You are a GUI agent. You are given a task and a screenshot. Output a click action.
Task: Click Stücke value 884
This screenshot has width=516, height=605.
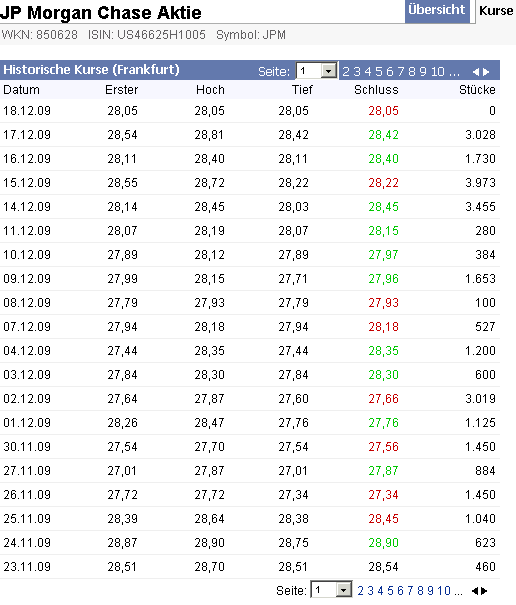click(485, 471)
